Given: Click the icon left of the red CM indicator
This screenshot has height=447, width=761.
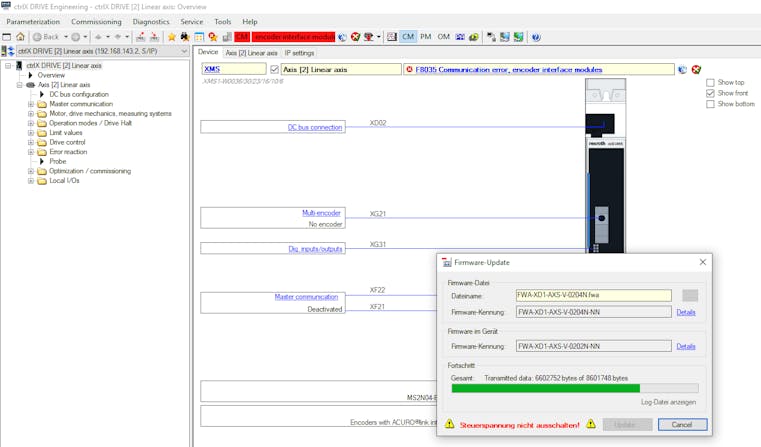Looking at the screenshot, I should coord(227,37).
